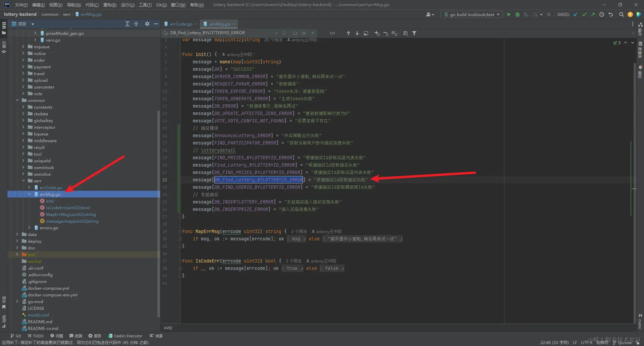This screenshot has width=644, height=346.
Task: Select the README.md file
Action: pos(40,322)
